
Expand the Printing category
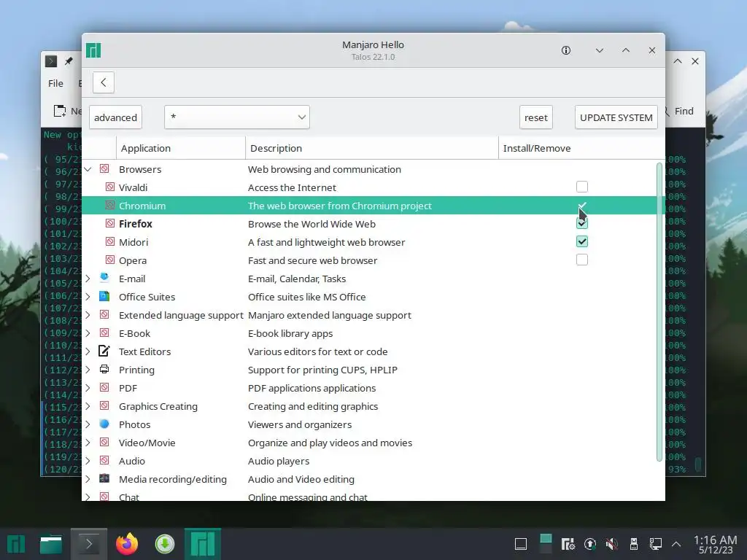[88, 370]
